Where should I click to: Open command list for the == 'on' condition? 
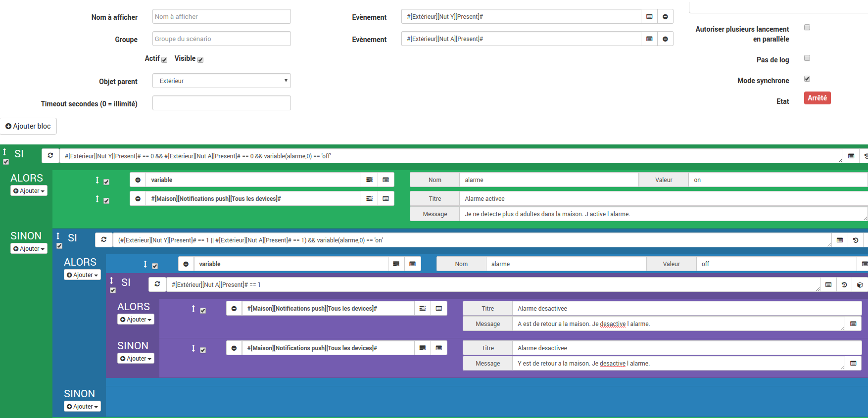pyautogui.click(x=840, y=240)
